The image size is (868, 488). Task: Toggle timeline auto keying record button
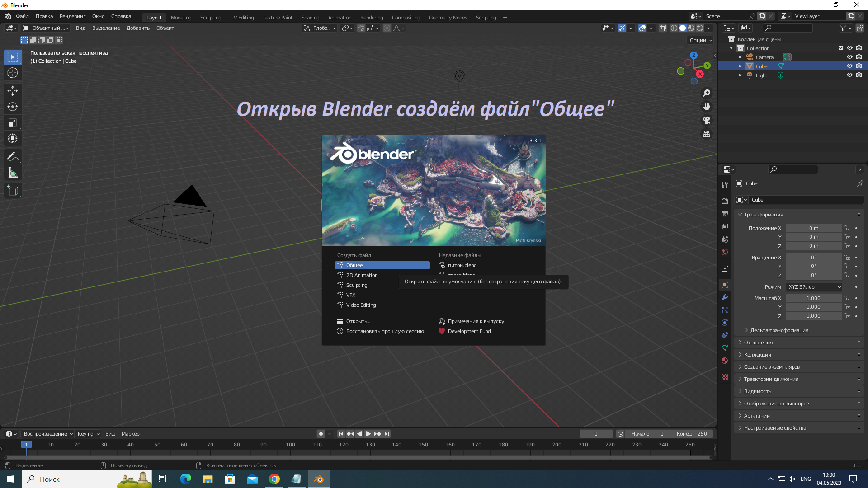click(321, 434)
